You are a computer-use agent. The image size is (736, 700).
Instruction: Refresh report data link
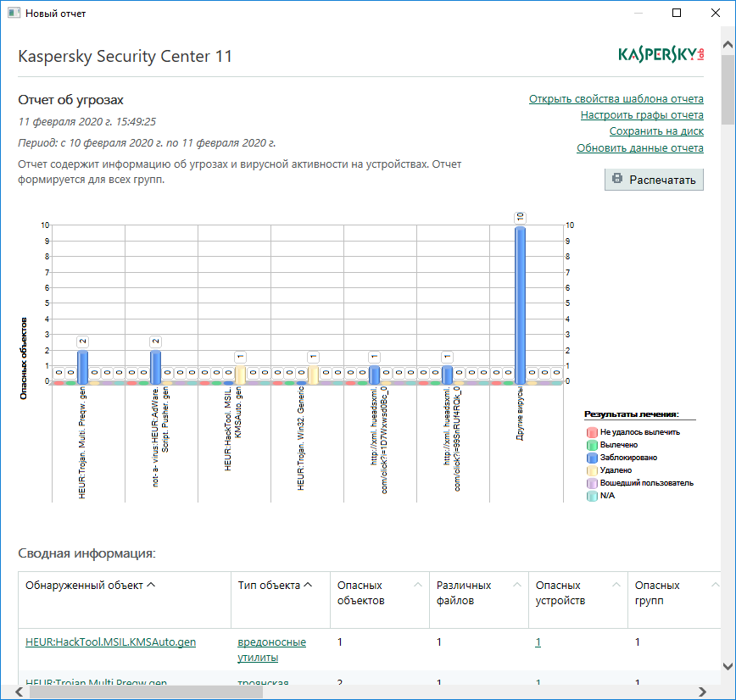coord(640,147)
